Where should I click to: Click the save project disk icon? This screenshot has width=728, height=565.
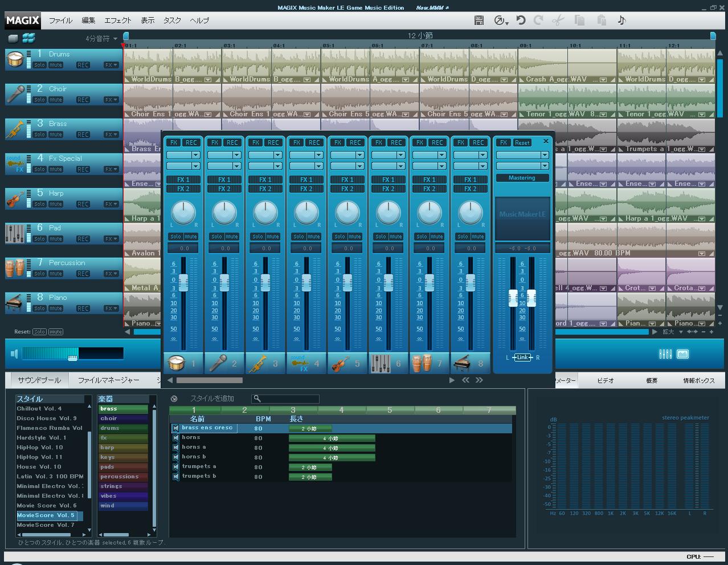click(479, 21)
